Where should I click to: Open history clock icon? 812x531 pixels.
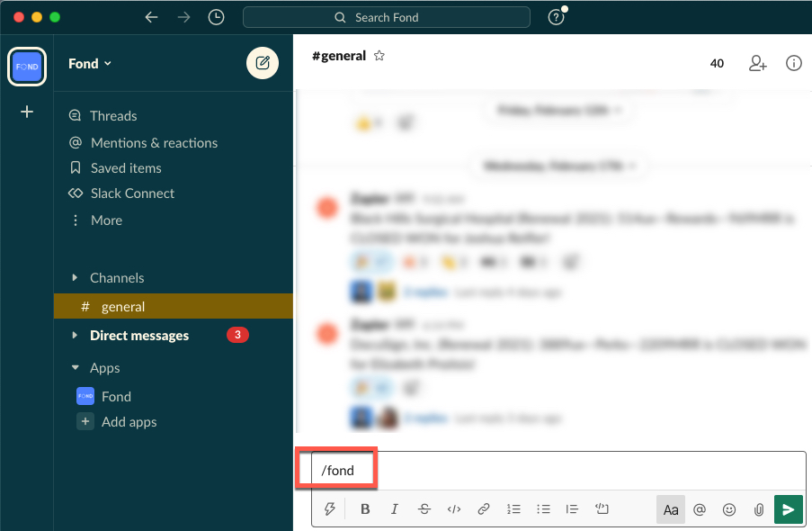(216, 17)
